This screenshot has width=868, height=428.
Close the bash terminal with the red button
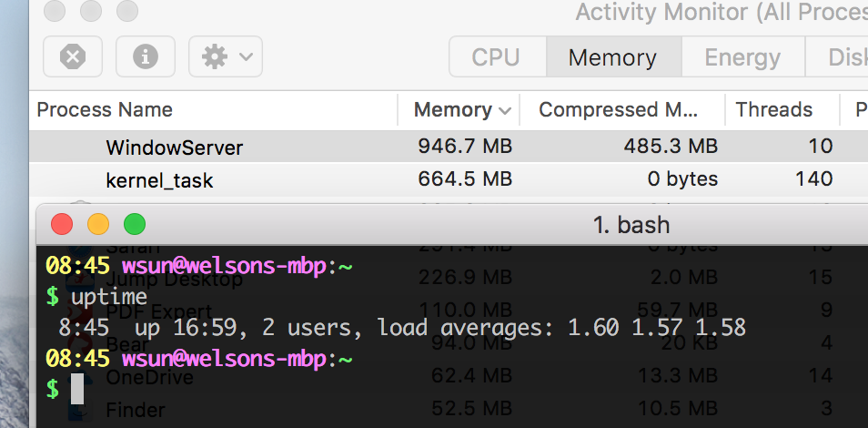(62, 224)
